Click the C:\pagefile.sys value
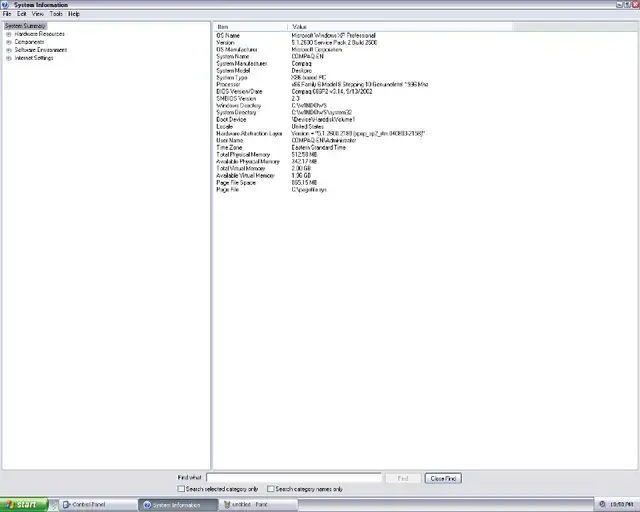Screen dimensions: 640x512 pos(309,189)
